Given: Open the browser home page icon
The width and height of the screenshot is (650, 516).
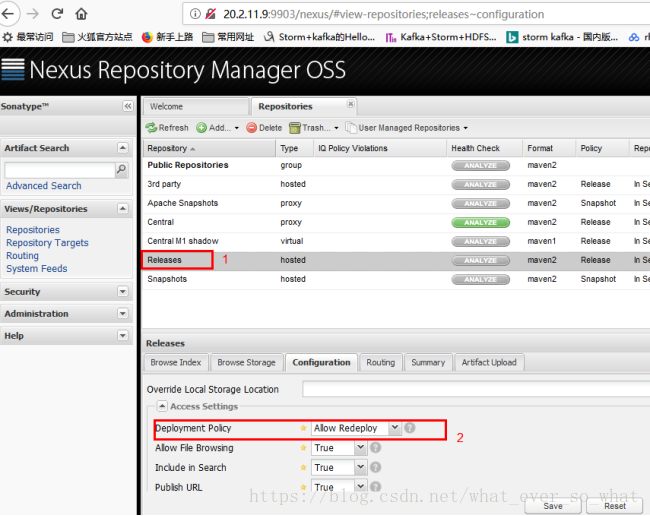Looking at the screenshot, I should 81,14.
